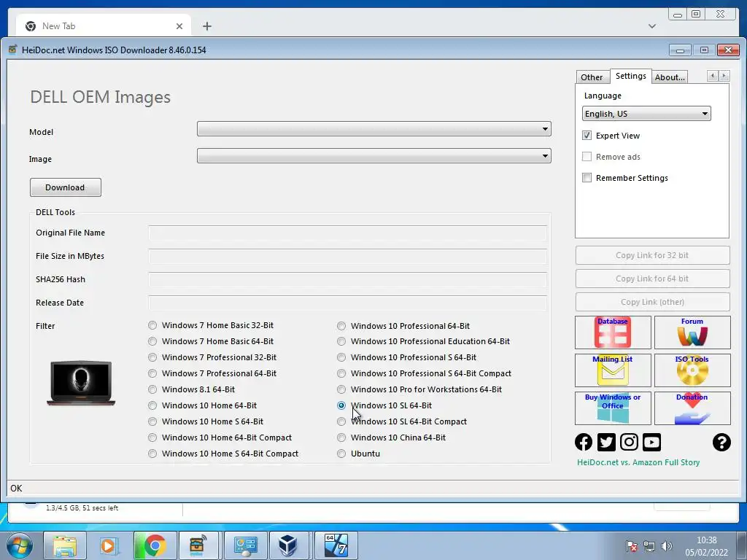Select Windows 7 Professional 64-Bit filter

(x=152, y=373)
